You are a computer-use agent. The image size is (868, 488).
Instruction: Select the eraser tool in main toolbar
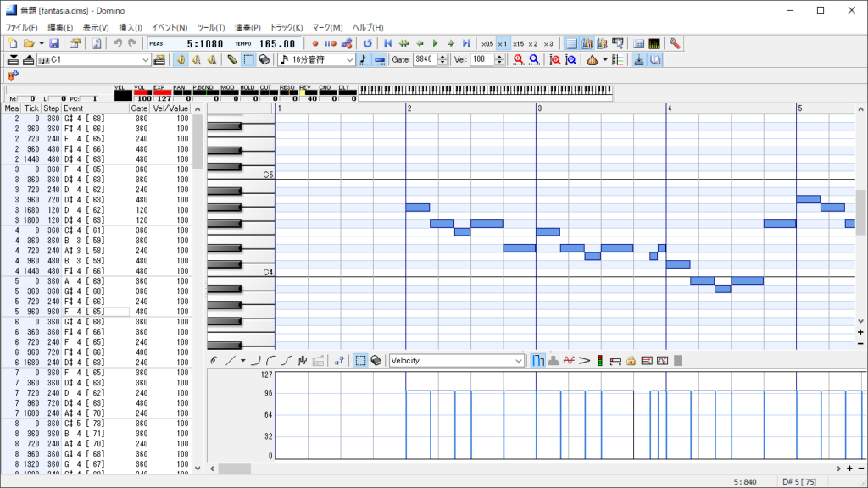pos(264,60)
